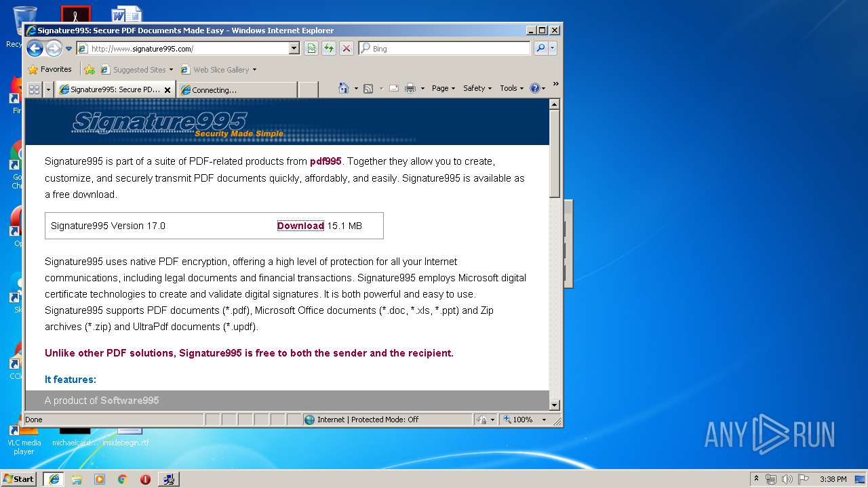The image size is (868, 488).
Task: Go back to the previous page
Action: [35, 48]
